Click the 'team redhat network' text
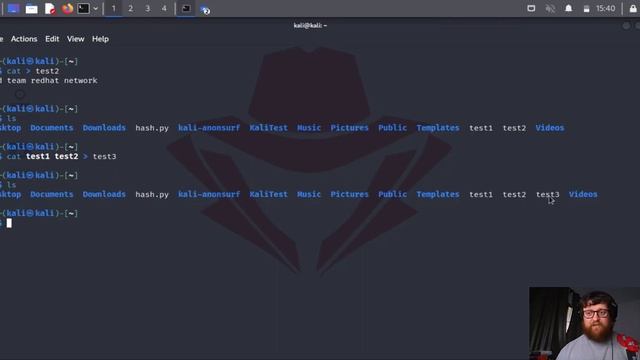 pos(52,80)
